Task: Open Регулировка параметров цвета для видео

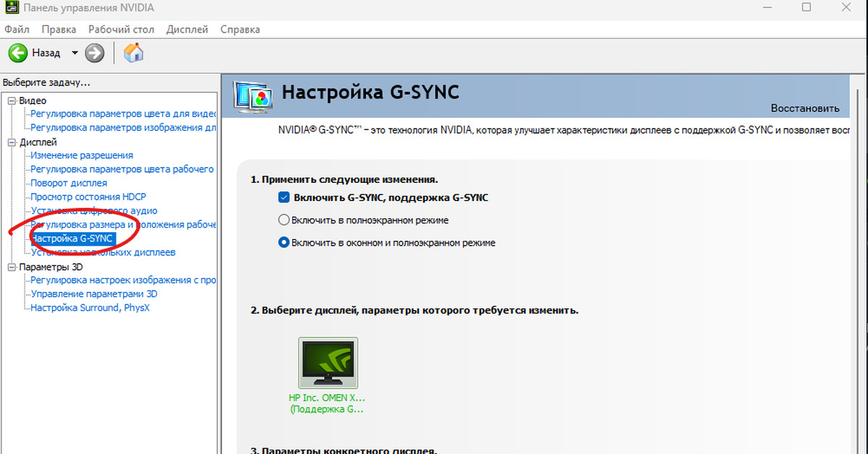Action: pos(123,114)
